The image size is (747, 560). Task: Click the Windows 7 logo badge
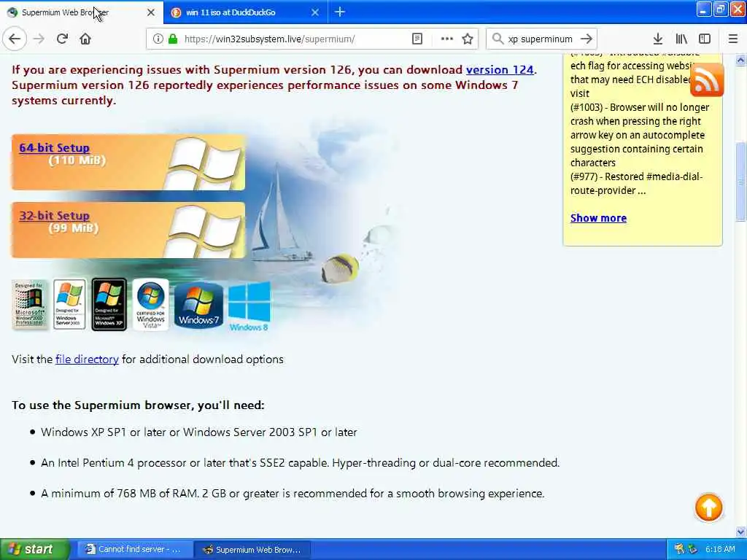(198, 306)
